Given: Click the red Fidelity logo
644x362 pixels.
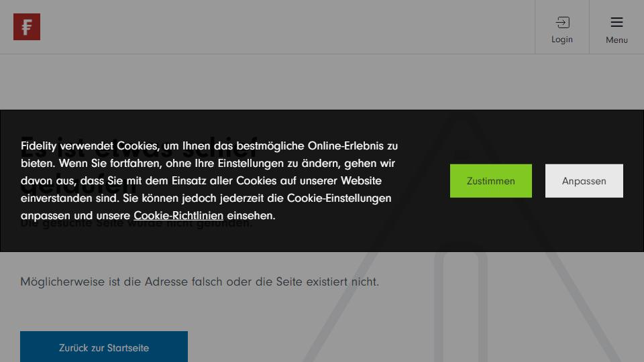Looking at the screenshot, I should coord(27,27).
